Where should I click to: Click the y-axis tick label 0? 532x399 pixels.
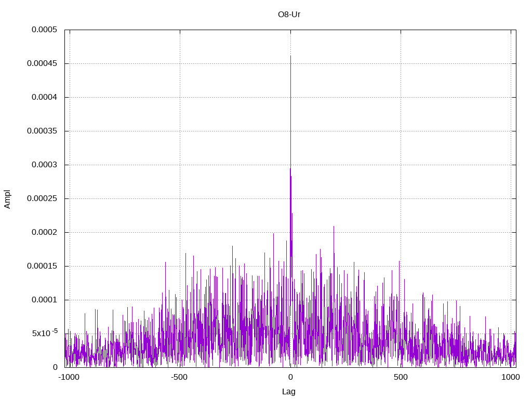coord(55,367)
